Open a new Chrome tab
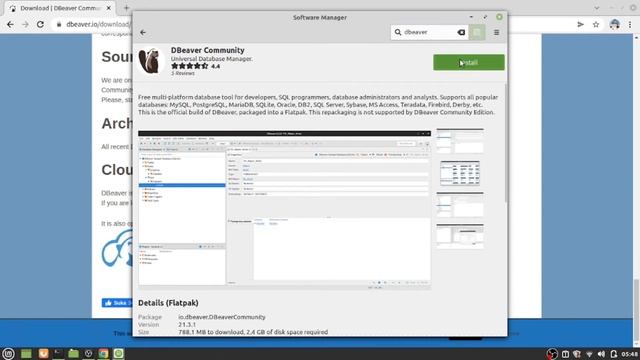 click(126, 8)
